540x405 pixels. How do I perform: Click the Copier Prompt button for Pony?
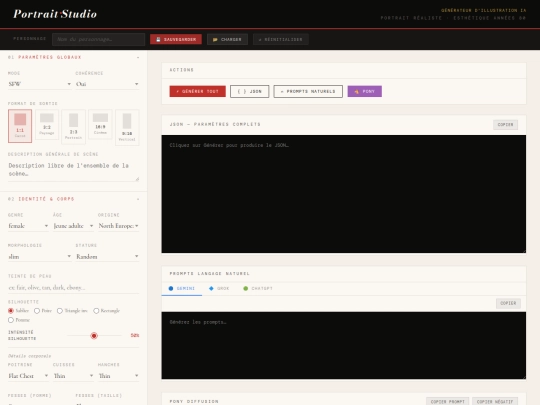tap(447, 402)
